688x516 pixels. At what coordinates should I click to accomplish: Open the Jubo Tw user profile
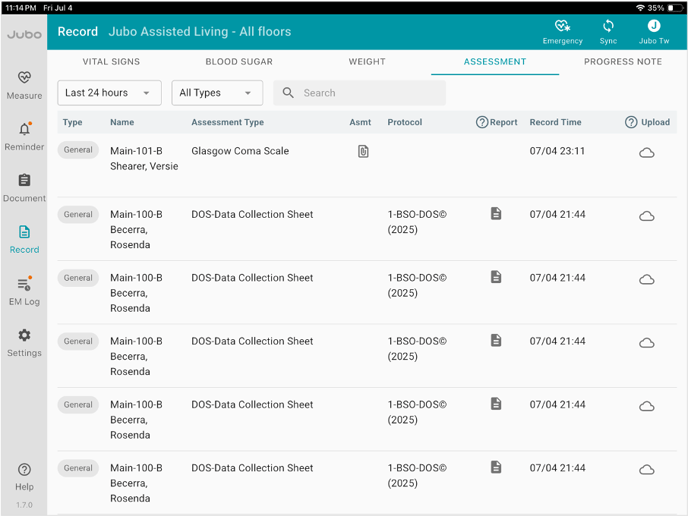(654, 32)
